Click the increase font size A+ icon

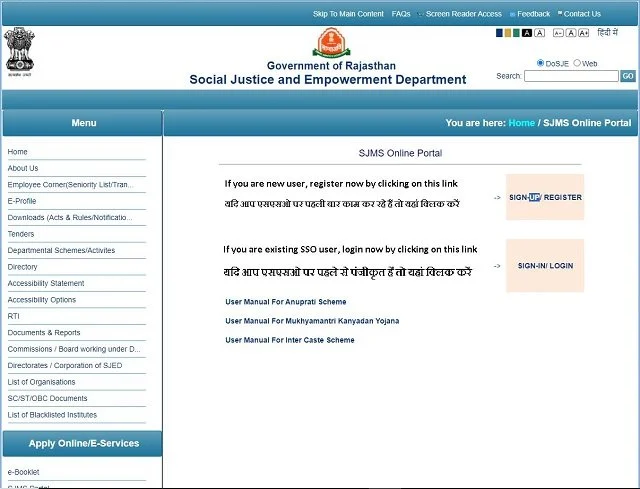(584, 33)
